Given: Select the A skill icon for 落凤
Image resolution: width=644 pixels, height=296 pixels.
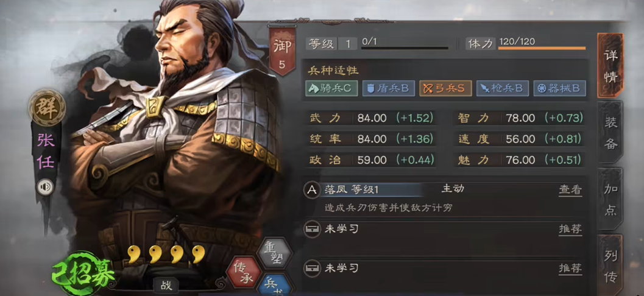Looking at the screenshot, I should (x=312, y=190).
